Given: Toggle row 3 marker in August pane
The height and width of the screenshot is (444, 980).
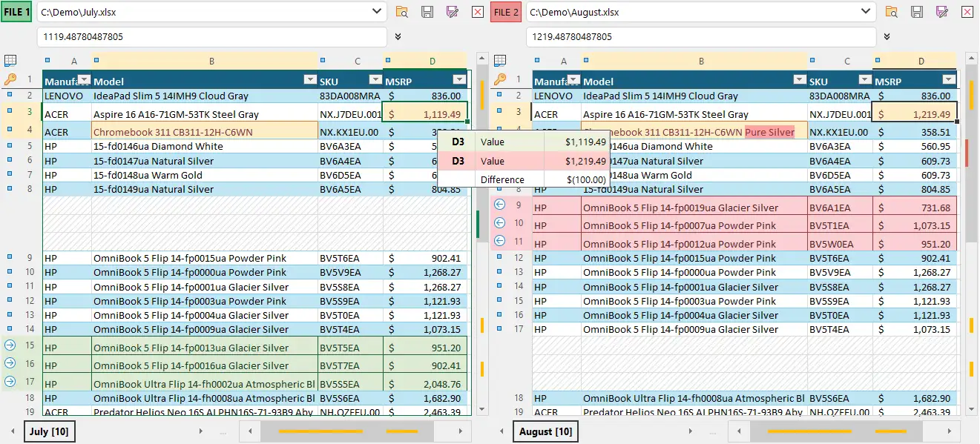Looking at the screenshot, I should click(x=499, y=111).
